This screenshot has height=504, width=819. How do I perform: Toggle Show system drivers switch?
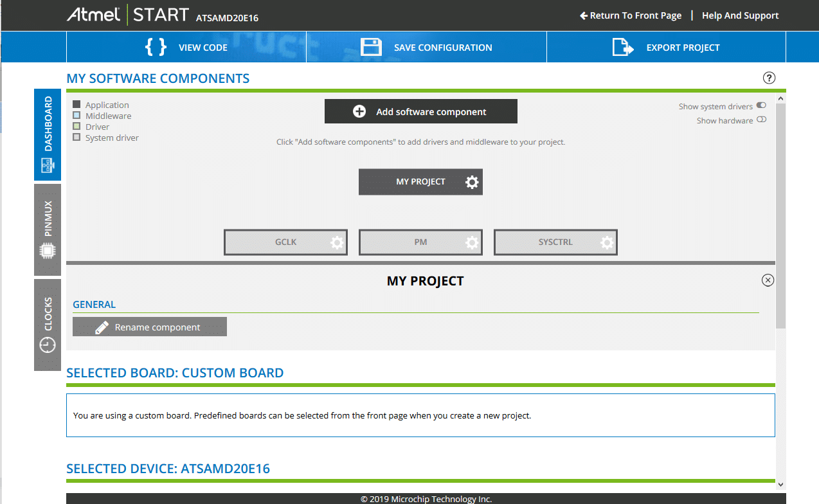[761, 105]
